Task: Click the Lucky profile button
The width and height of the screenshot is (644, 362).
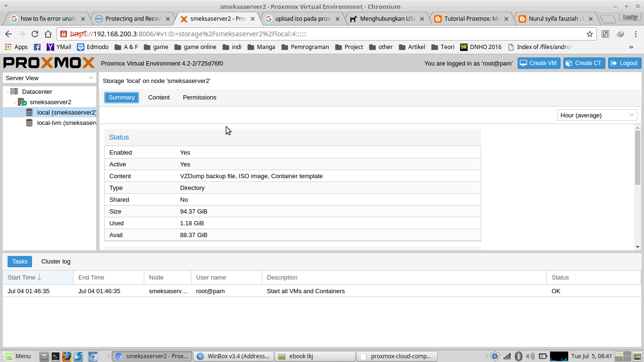Action: (630, 17)
